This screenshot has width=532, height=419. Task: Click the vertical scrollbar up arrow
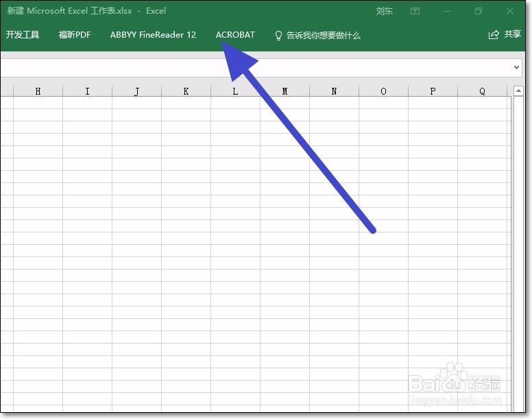point(518,91)
